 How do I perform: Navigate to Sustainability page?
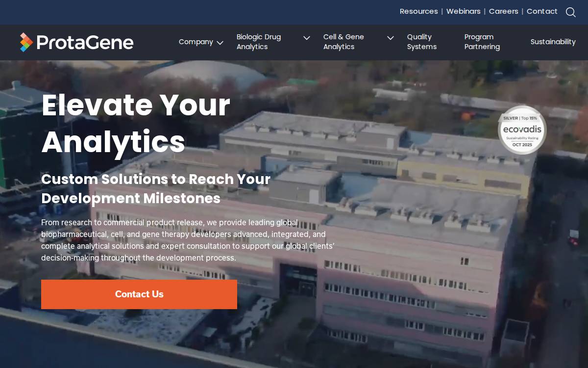click(553, 42)
